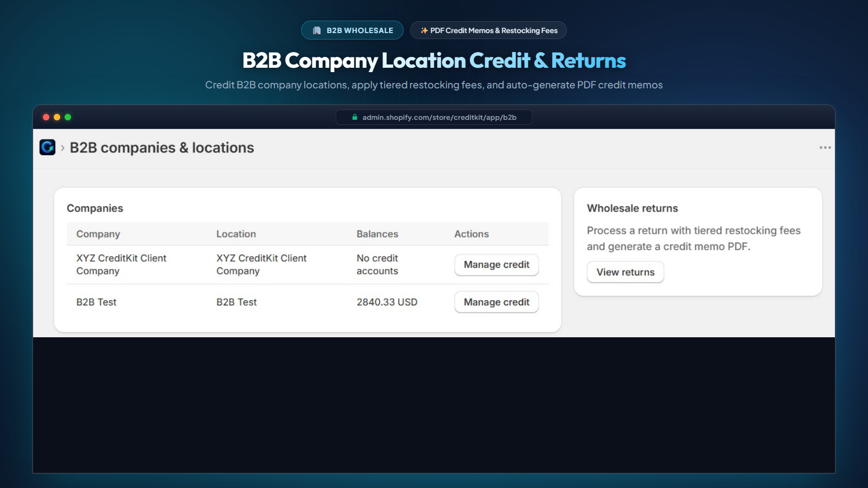
Task: Click the Balances column header
Action: [377, 234]
